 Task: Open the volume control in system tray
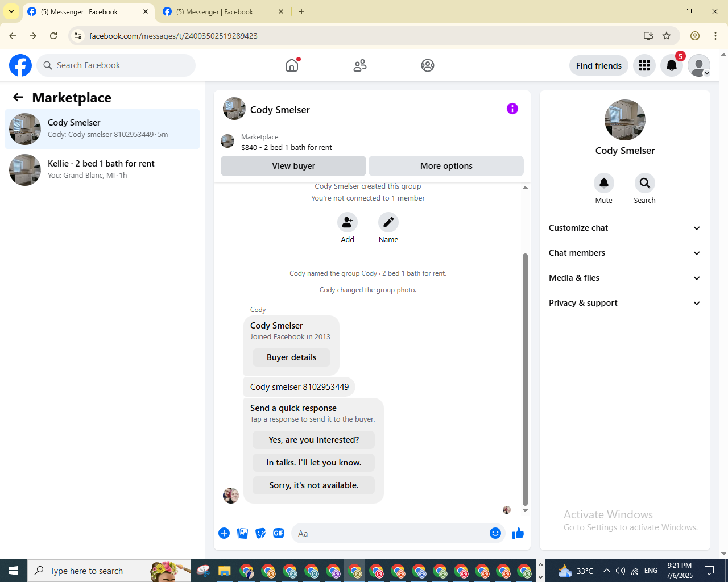[621, 571]
